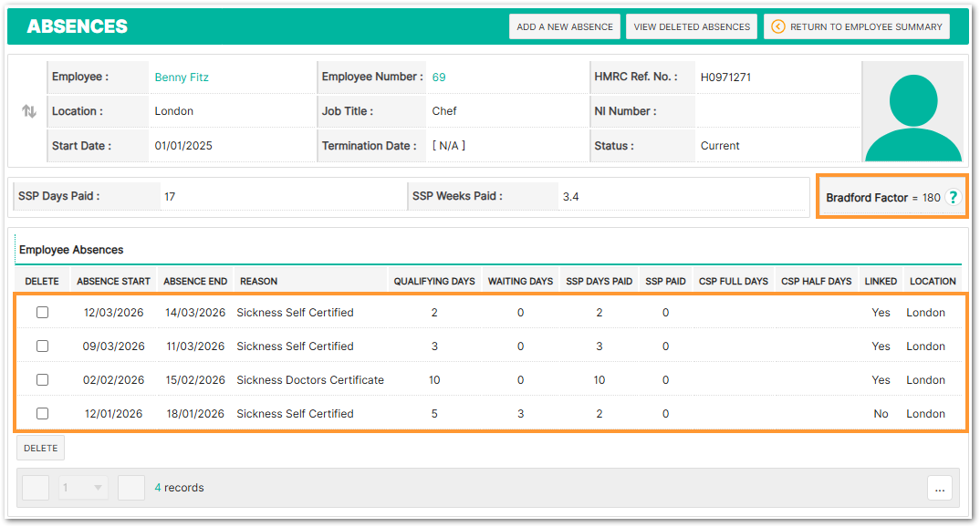Click the next page button in pager

point(131,488)
